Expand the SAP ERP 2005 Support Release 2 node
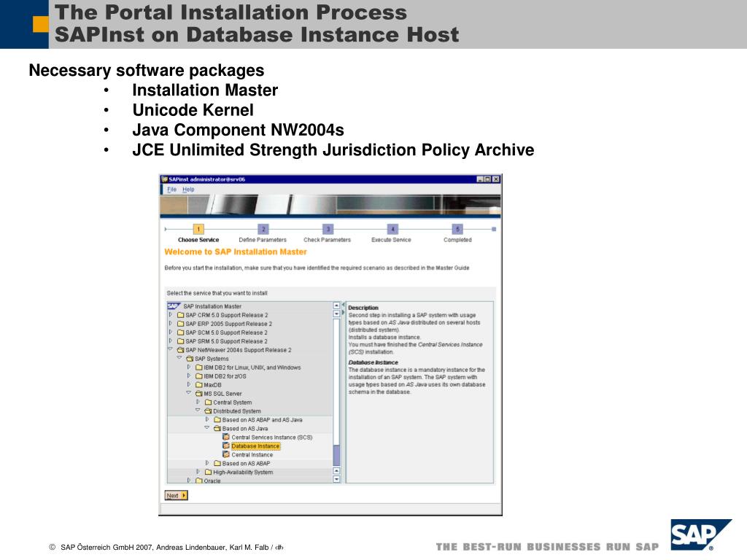This screenshot has height=560, width=747. 171,324
